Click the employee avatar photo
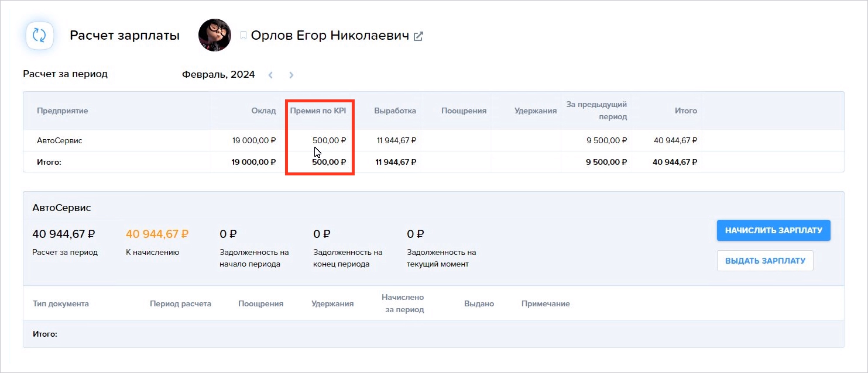Image resolution: width=868 pixels, height=373 pixels. click(215, 35)
